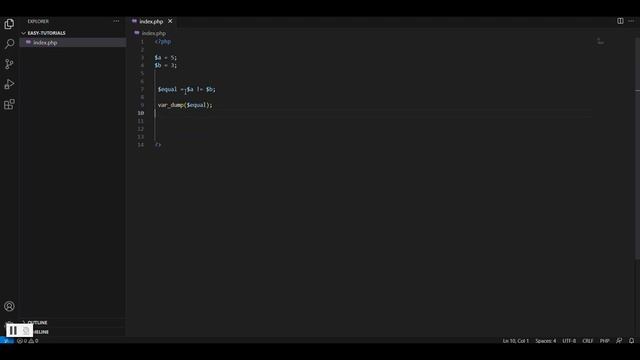Close the index.php editor tab
Viewport: 640px width, 360px height.
(x=170, y=21)
